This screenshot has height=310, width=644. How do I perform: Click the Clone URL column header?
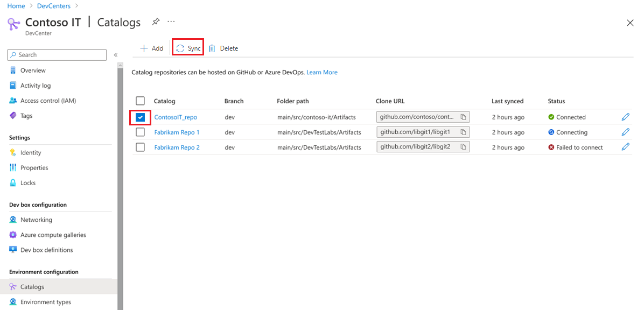pyautogui.click(x=390, y=101)
